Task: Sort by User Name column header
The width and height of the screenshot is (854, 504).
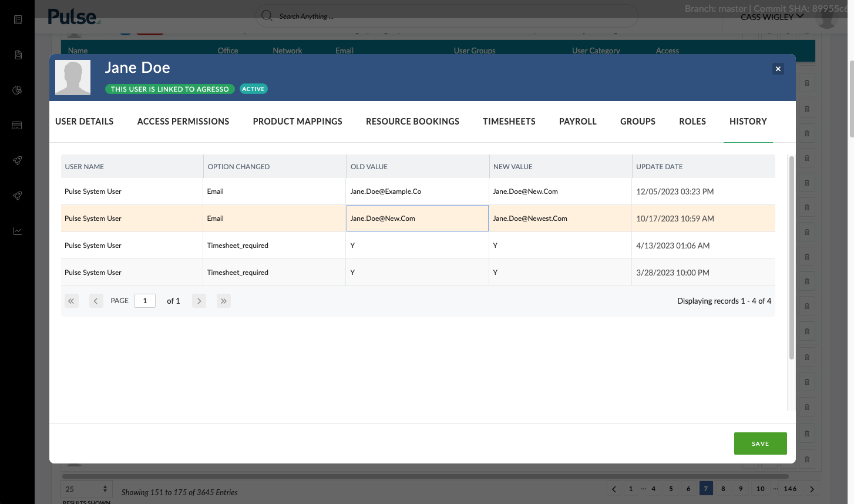Action: (x=132, y=167)
